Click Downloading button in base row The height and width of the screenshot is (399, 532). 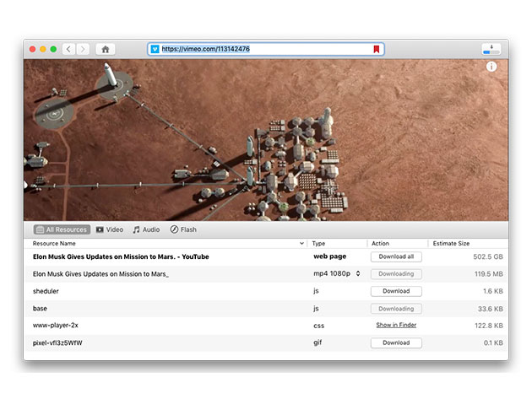click(396, 309)
